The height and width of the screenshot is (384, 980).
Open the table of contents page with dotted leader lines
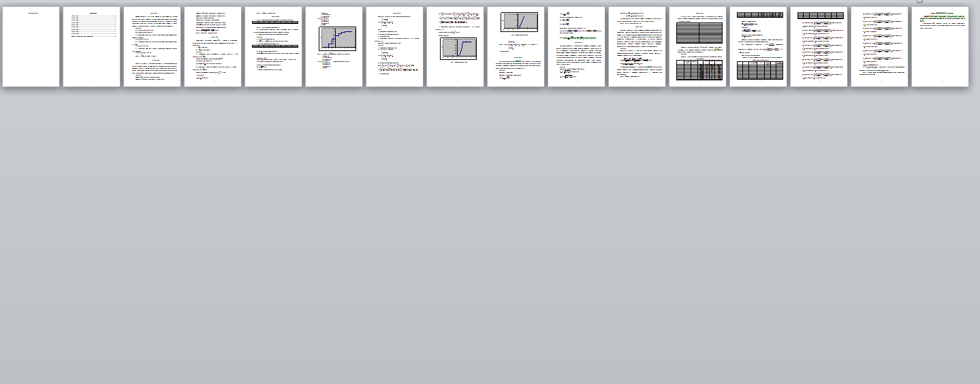point(92,47)
